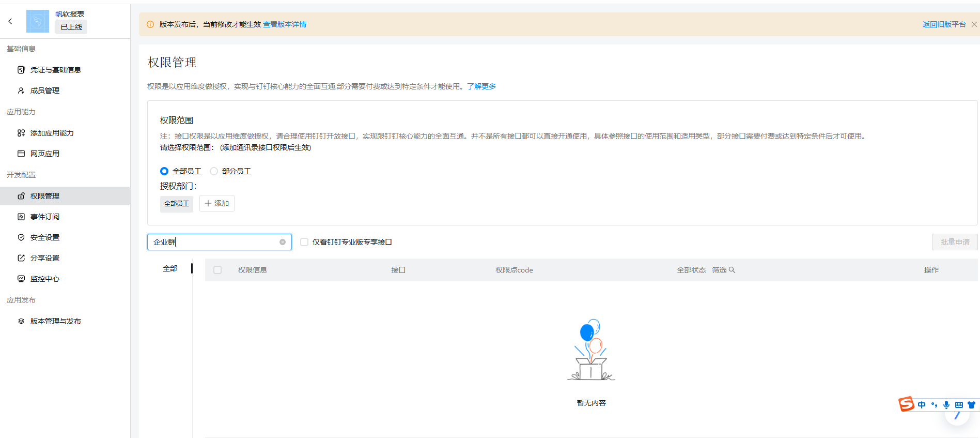Click the 事件订阅 feed icon

coord(21,217)
